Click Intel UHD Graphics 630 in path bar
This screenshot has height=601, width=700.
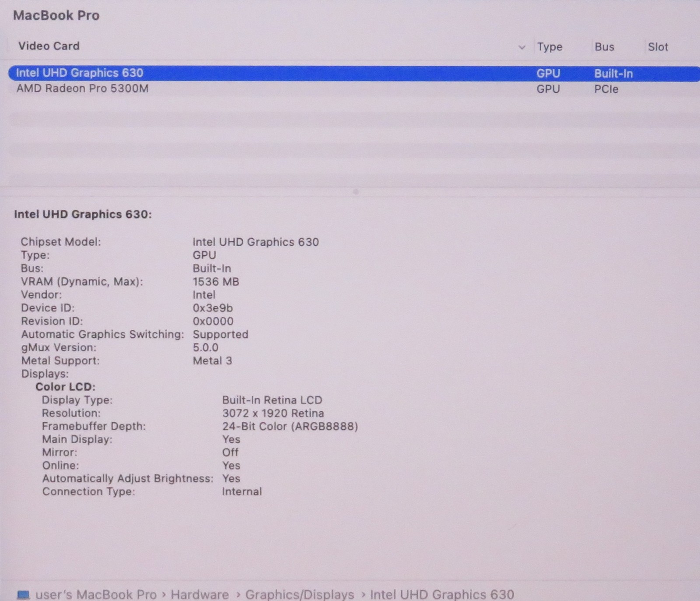442,594
